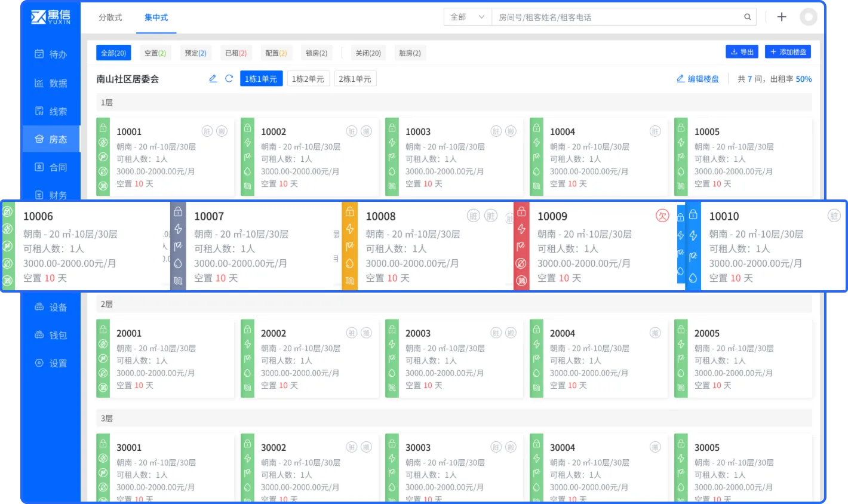The width and height of the screenshot is (848, 504).
Task: Open room card 30005
Action: 743,468
